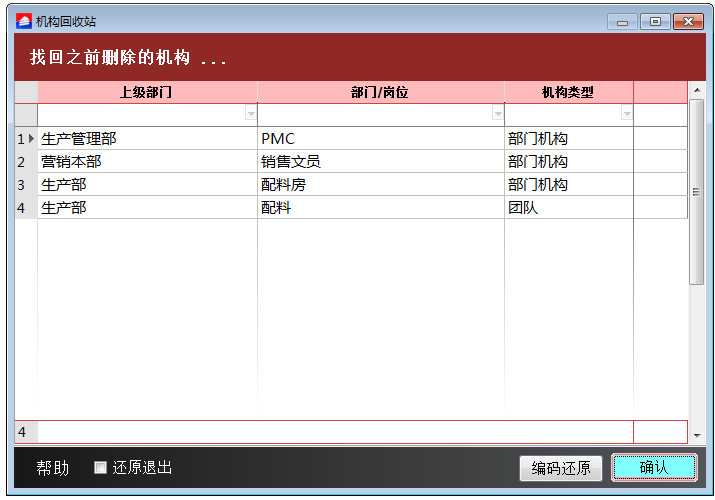Select the PMC cell
The width and height of the screenshot is (715, 500).
(x=381, y=139)
